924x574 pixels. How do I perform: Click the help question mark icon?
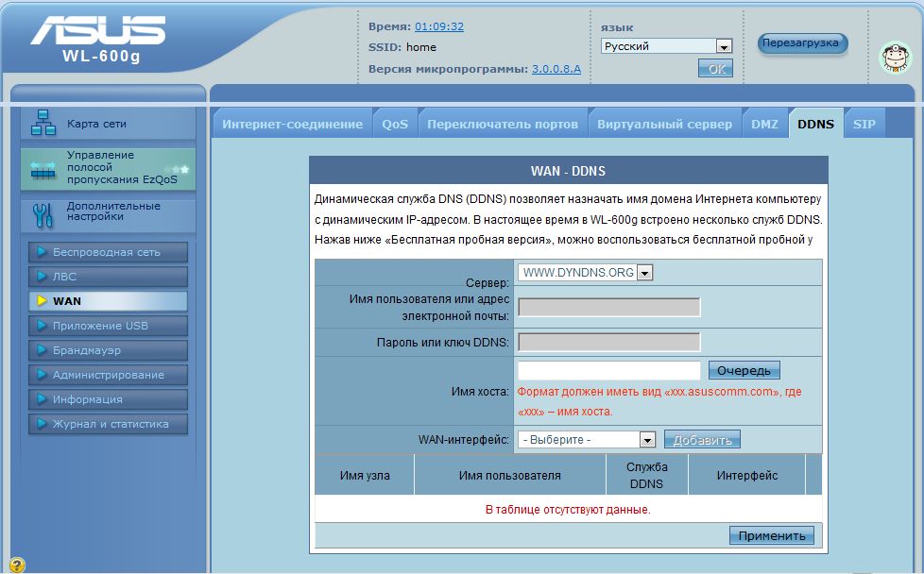pos(17,565)
